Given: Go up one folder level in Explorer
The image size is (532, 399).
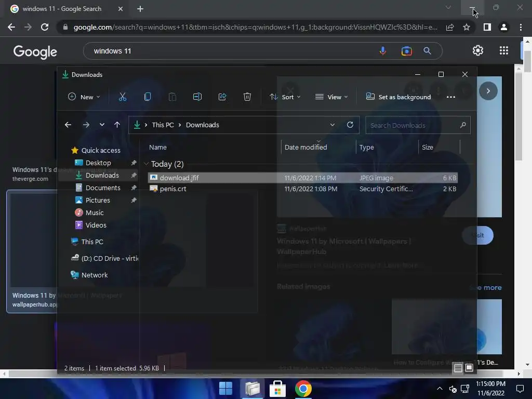Looking at the screenshot, I should pyautogui.click(x=117, y=125).
